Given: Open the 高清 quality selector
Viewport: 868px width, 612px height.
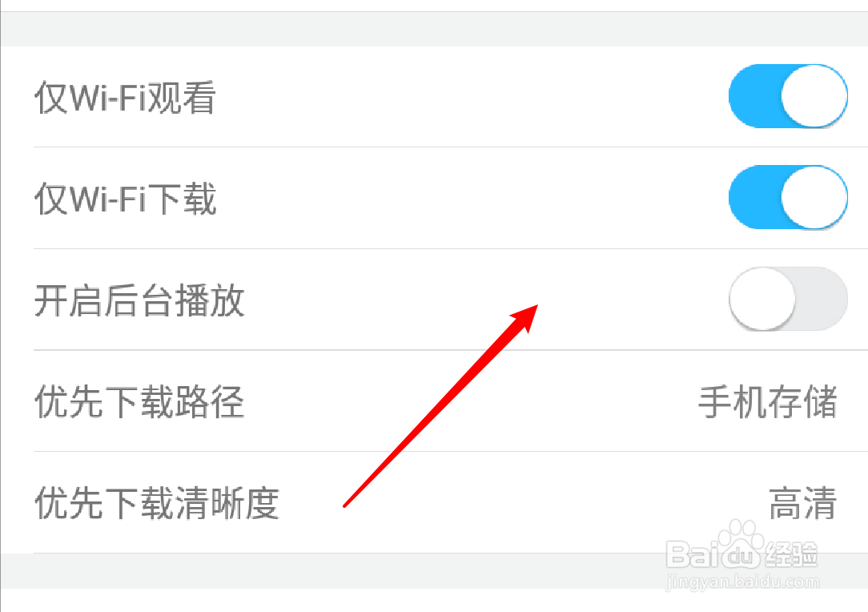Looking at the screenshot, I should 802,503.
